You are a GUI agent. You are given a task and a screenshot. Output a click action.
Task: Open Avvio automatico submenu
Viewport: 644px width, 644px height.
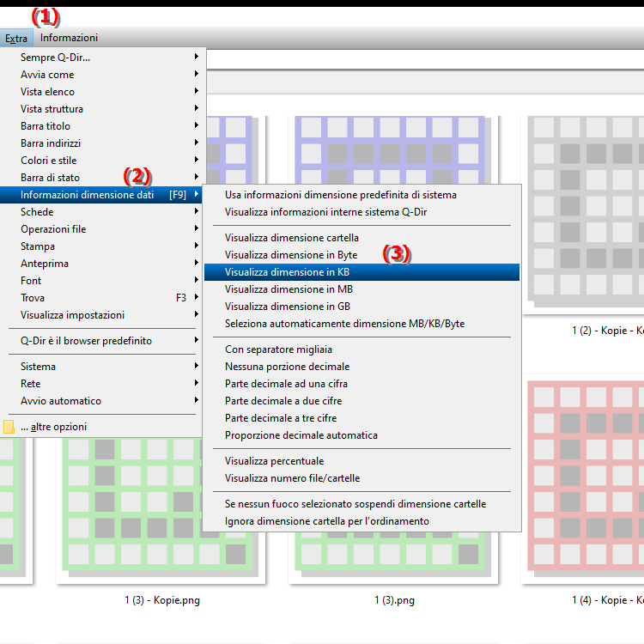(x=101, y=401)
